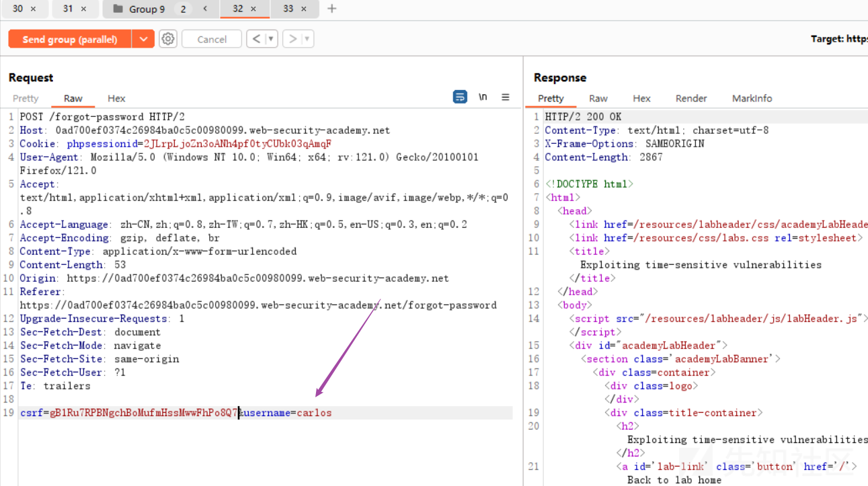
Task: Click HTTP/2 200 OK response line
Action: pyautogui.click(x=583, y=117)
